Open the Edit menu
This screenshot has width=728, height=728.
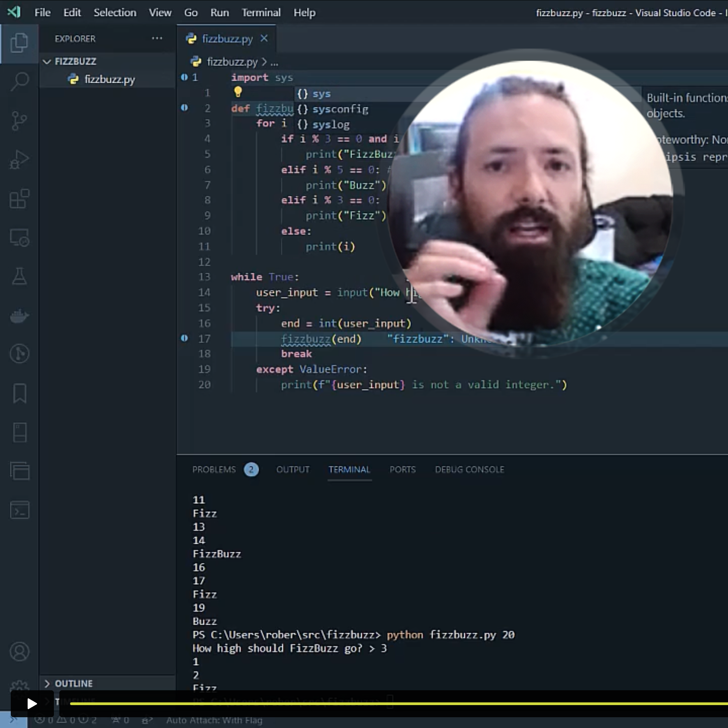72,12
